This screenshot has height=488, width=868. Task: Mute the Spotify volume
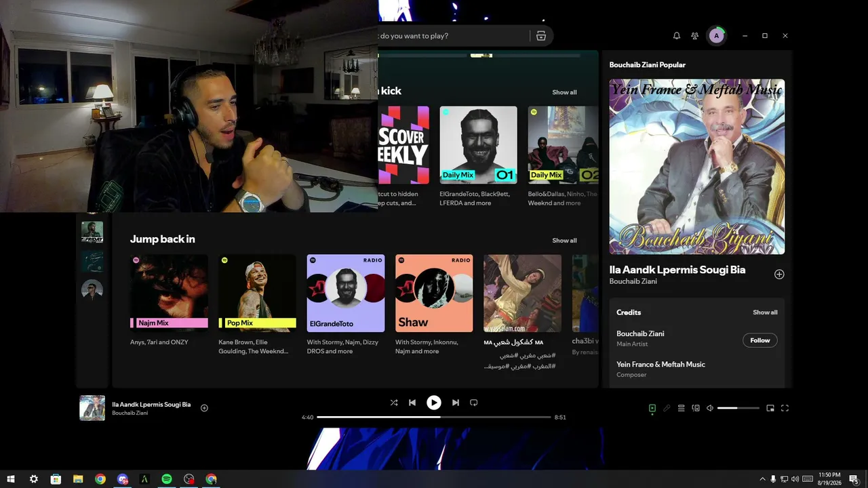(710, 408)
